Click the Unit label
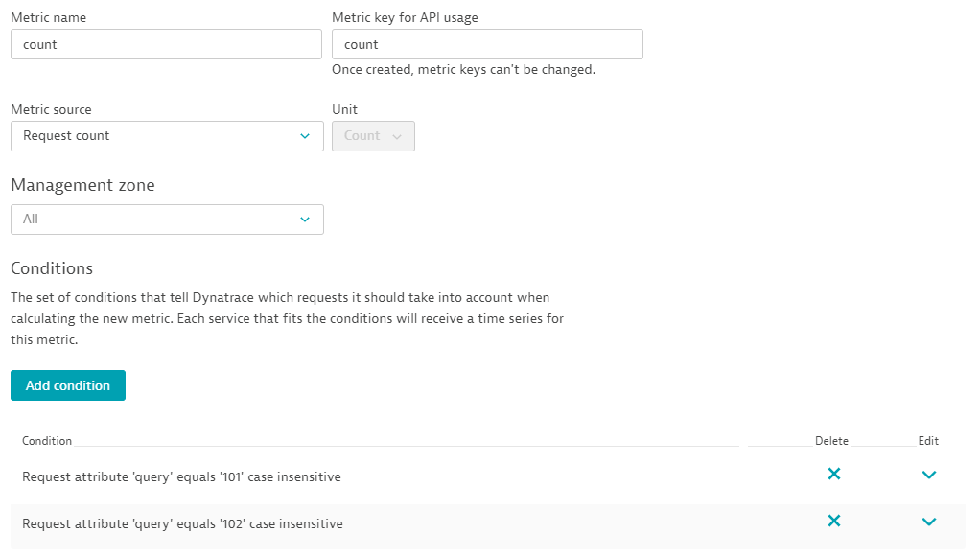The width and height of the screenshot is (980, 557). (344, 109)
